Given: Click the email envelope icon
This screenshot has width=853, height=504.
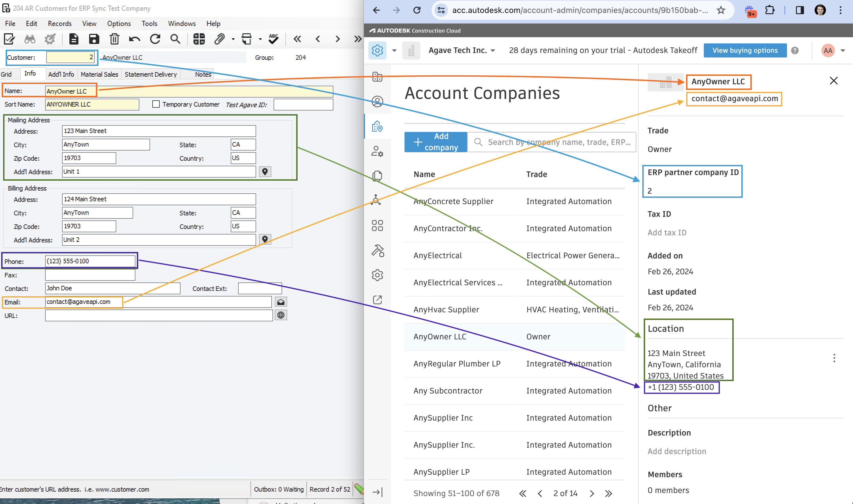Looking at the screenshot, I should pos(281,302).
